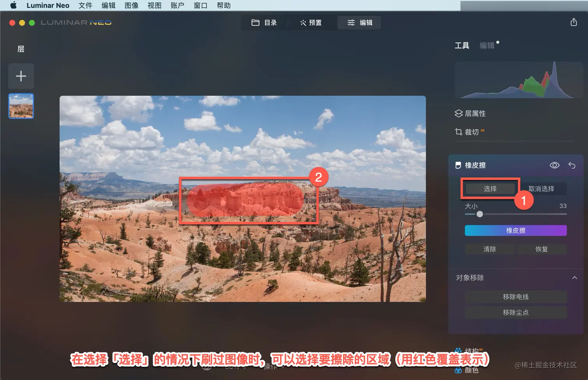Screen dimensions: 588x380
Task: Click the 清除 clear button
Action: (x=490, y=249)
